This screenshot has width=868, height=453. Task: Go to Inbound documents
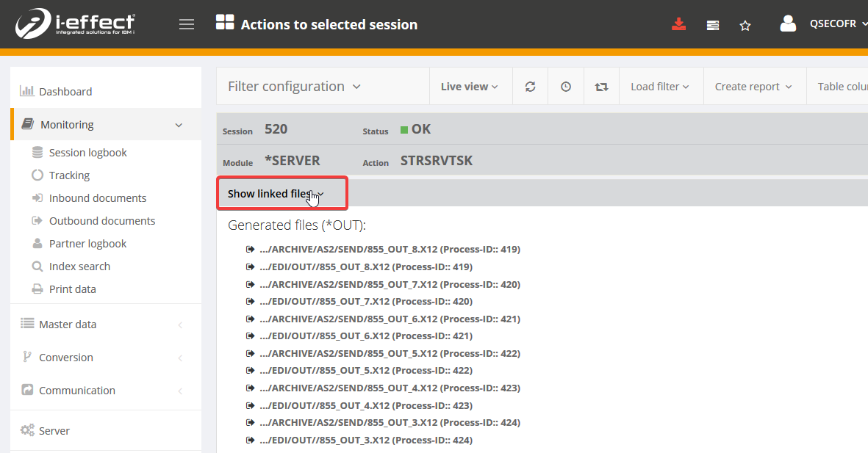pos(97,198)
